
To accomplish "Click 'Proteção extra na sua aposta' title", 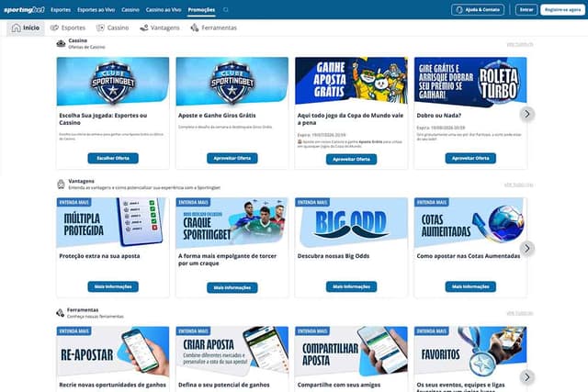I will click(99, 256).
